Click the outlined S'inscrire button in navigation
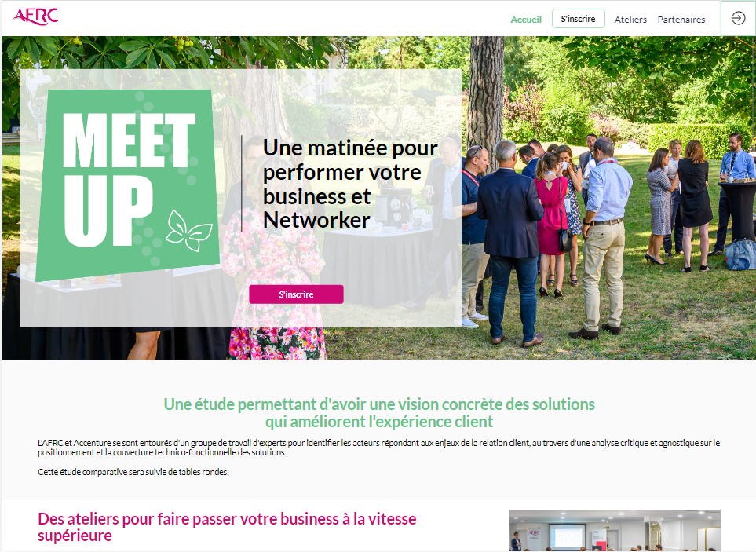 tap(578, 19)
